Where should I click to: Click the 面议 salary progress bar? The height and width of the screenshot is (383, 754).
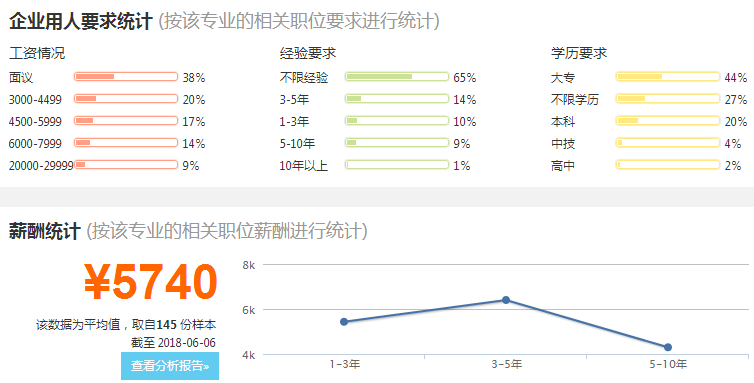pyautogui.click(x=126, y=77)
